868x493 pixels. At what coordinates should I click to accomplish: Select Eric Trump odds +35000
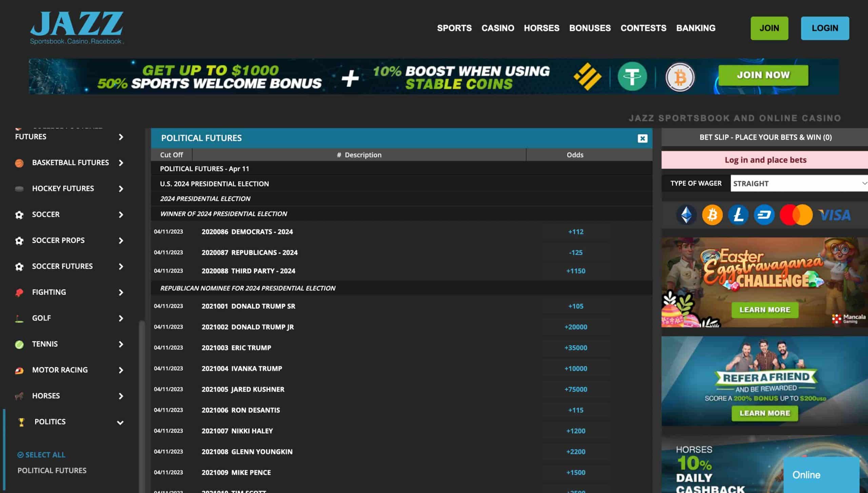(575, 348)
